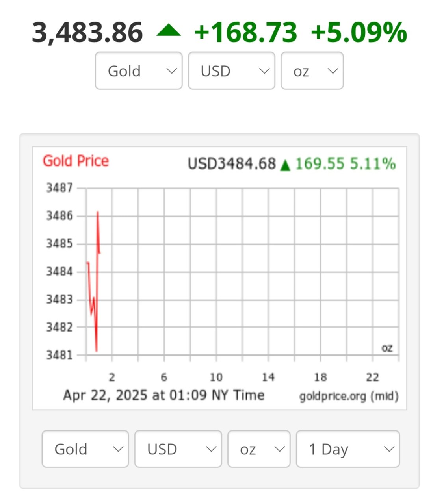
Task: Click the peak of the red price line
Action: [x=97, y=213]
